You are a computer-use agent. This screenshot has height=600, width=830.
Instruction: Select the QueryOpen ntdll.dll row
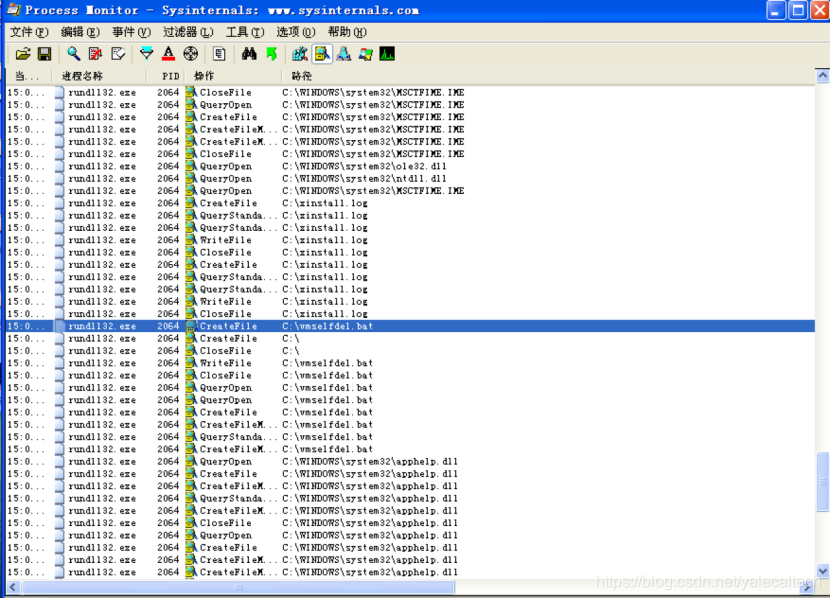pos(410,178)
